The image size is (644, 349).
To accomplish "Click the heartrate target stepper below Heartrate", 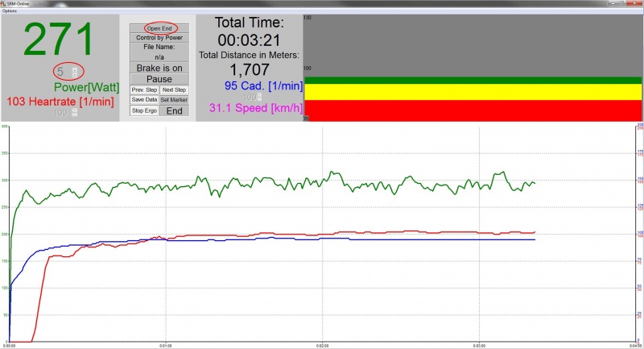I will pos(75,113).
